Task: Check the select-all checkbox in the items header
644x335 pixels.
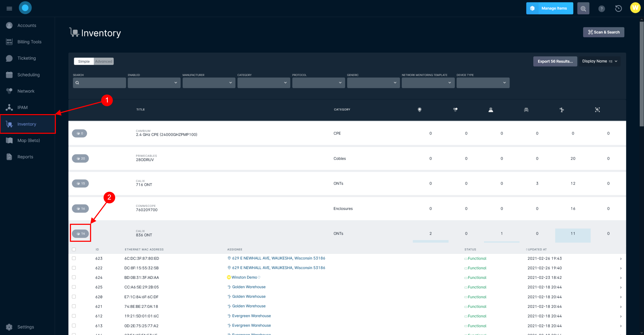Action: point(74,249)
